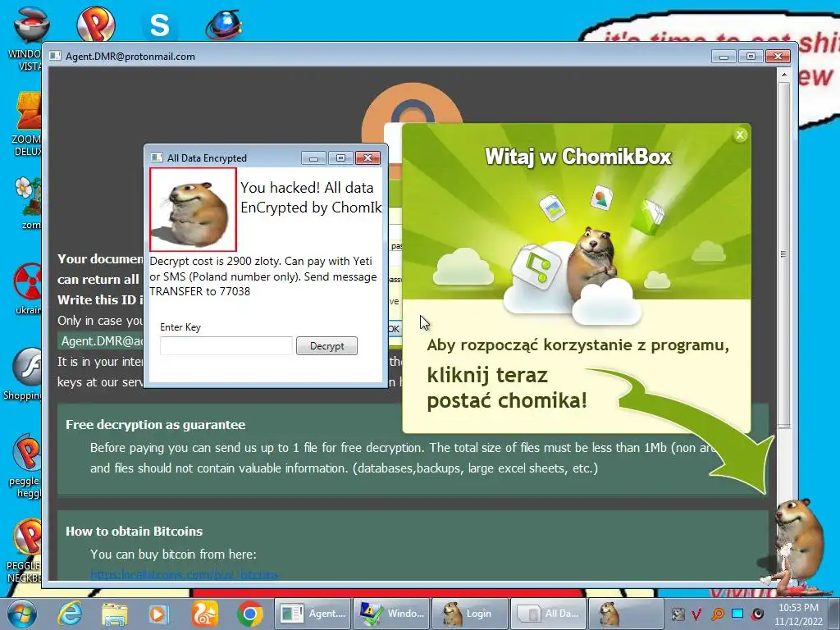The width and height of the screenshot is (840, 630).
Task: Switch to All Da... taskbar window
Action: 549,614
